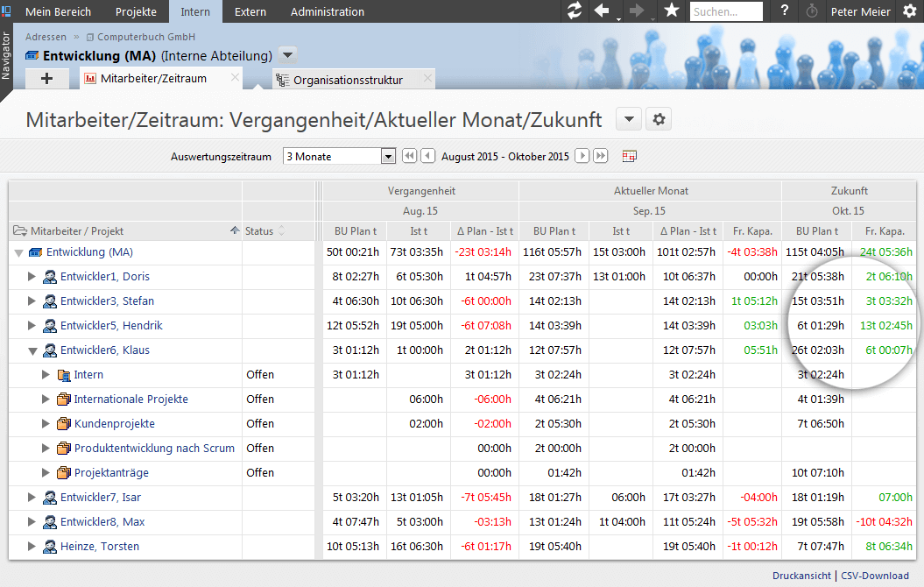Open the Extern menu

[250, 11]
